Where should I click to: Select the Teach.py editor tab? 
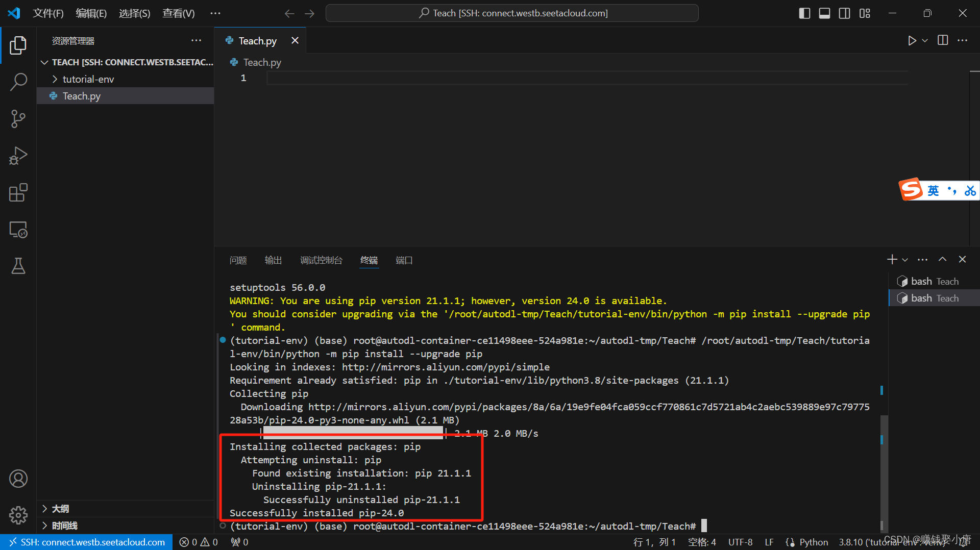click(x=257, y=41)
